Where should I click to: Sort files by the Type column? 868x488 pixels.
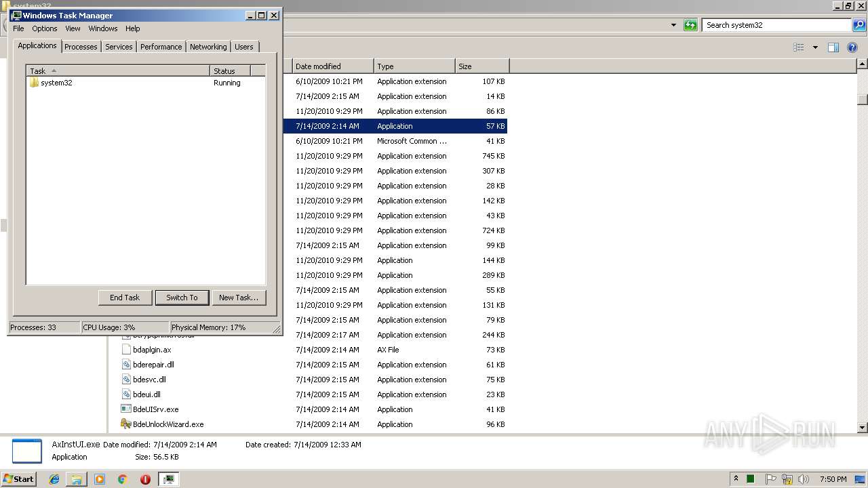click(414, 66)
